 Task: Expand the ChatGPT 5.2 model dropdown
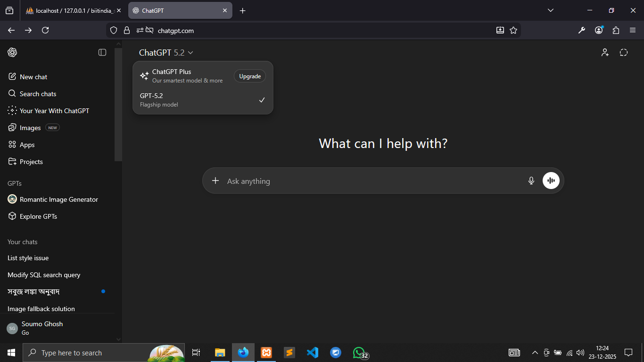click(x=166, y=53)
